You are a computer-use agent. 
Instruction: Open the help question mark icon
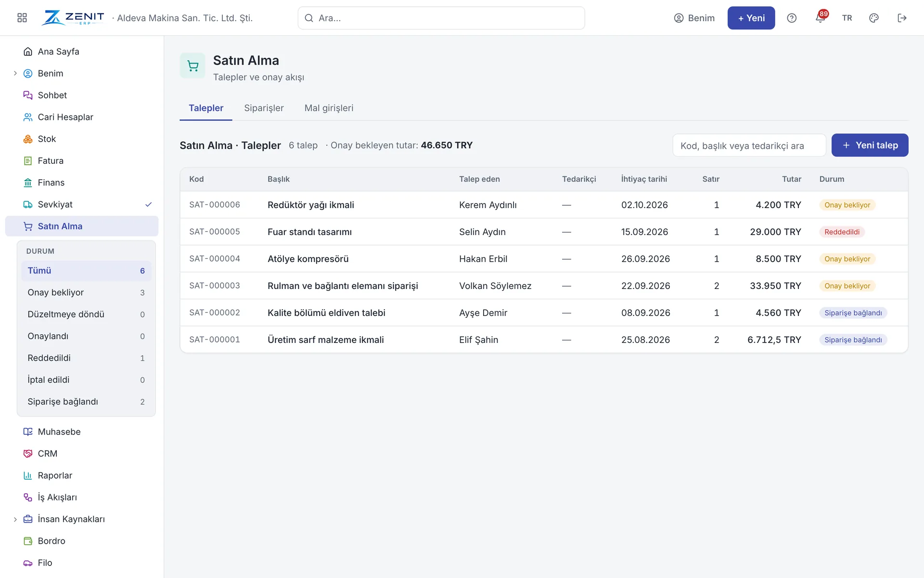792,18
